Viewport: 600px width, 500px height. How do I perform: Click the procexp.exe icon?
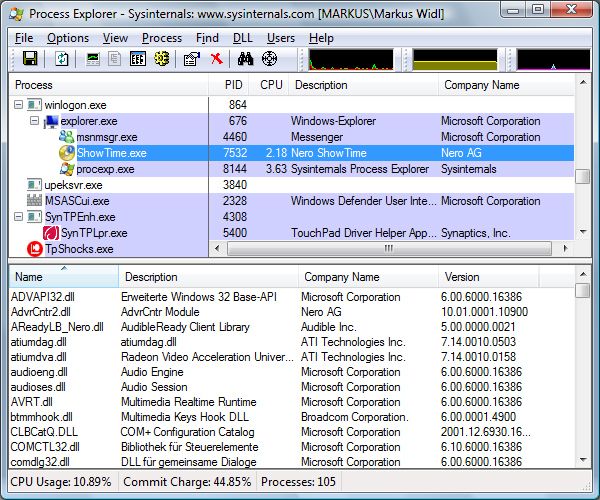click(67, 169)
